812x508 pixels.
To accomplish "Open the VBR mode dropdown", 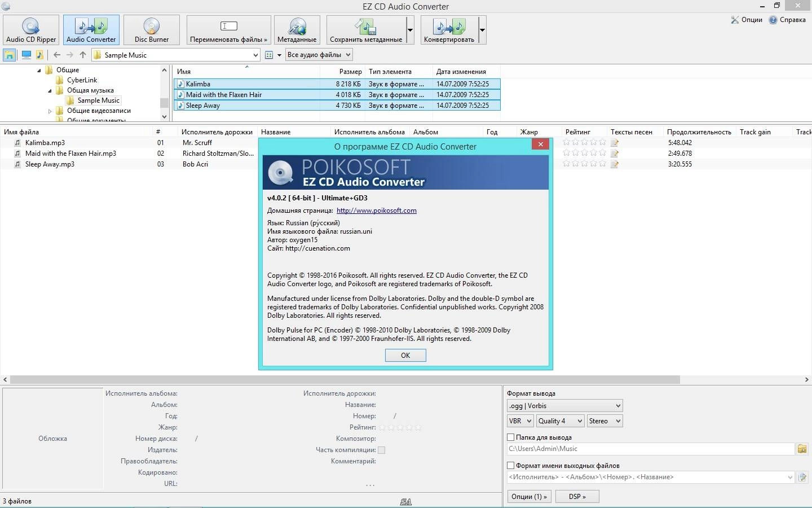I will (x=520, y=421).
